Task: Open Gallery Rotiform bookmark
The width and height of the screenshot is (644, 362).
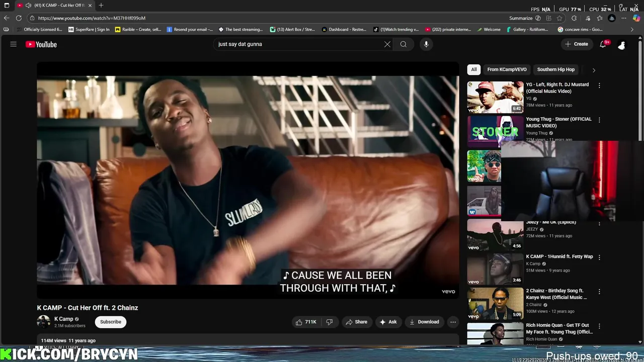Action: [x=527, y=30]
